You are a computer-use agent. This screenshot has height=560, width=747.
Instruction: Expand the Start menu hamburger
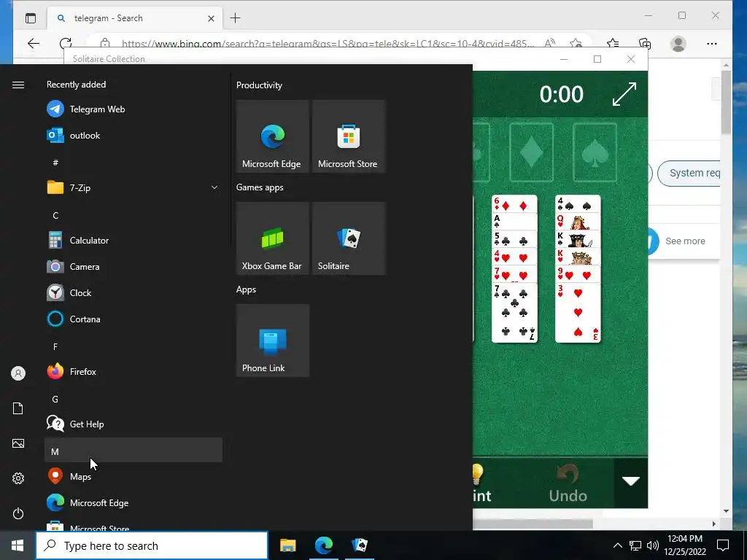tap(18, 85)
